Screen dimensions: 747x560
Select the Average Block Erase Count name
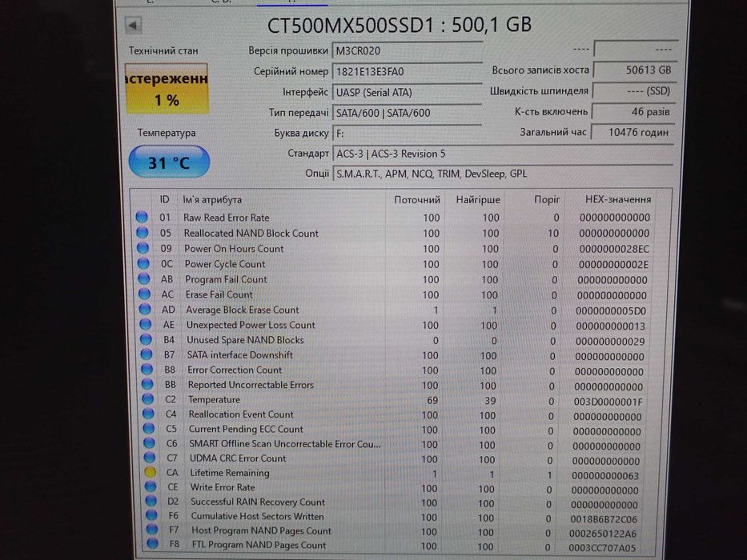click(243, 310)
